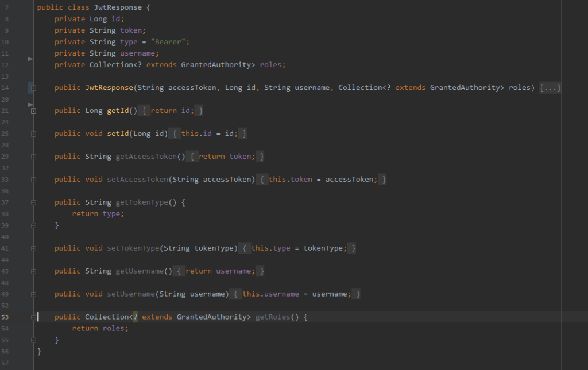The width and height of the screenshot is (588, 370).
Task: Click the getAccessToken fold icon in gutter
Action: coord(33,157)
